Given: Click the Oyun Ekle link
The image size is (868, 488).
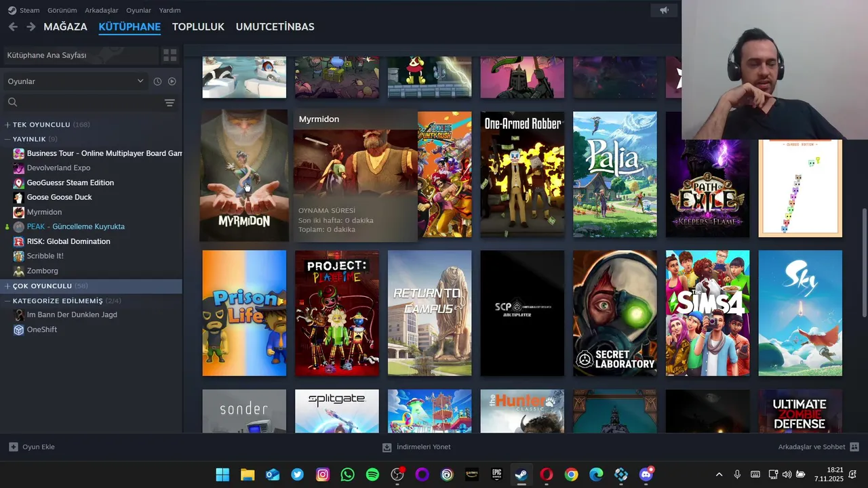Looking at the screenshot, I should point(39,447).
